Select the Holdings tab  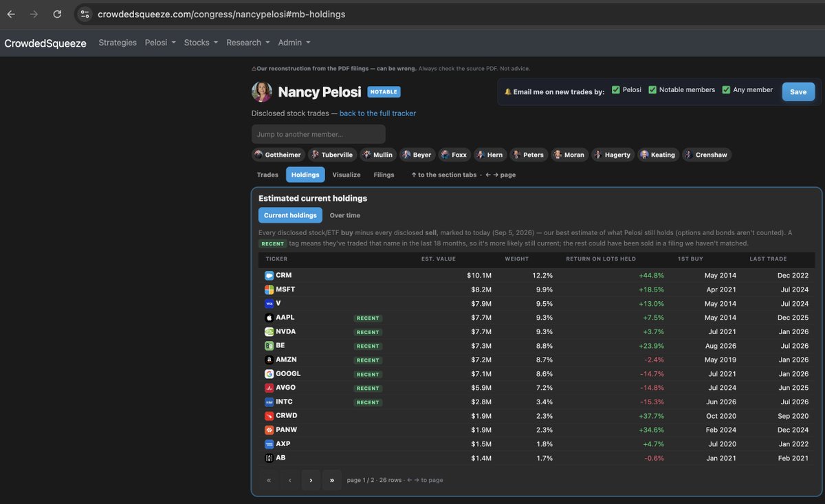305,175
